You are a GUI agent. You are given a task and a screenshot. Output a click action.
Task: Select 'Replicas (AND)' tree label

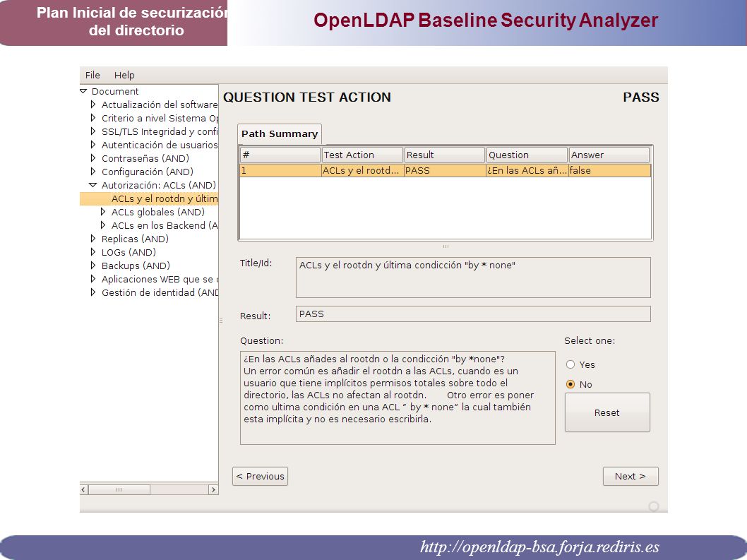point(135,239)
